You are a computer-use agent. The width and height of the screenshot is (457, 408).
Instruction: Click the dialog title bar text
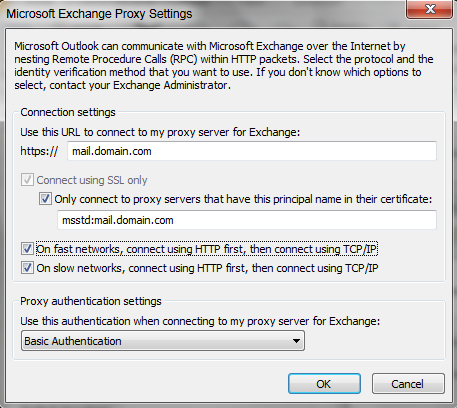click(99, 14)
